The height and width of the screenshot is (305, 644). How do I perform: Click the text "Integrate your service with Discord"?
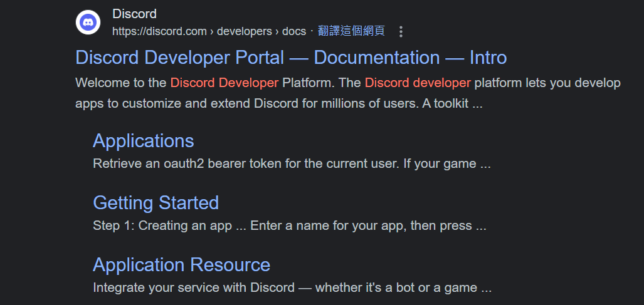coord(194,287)
